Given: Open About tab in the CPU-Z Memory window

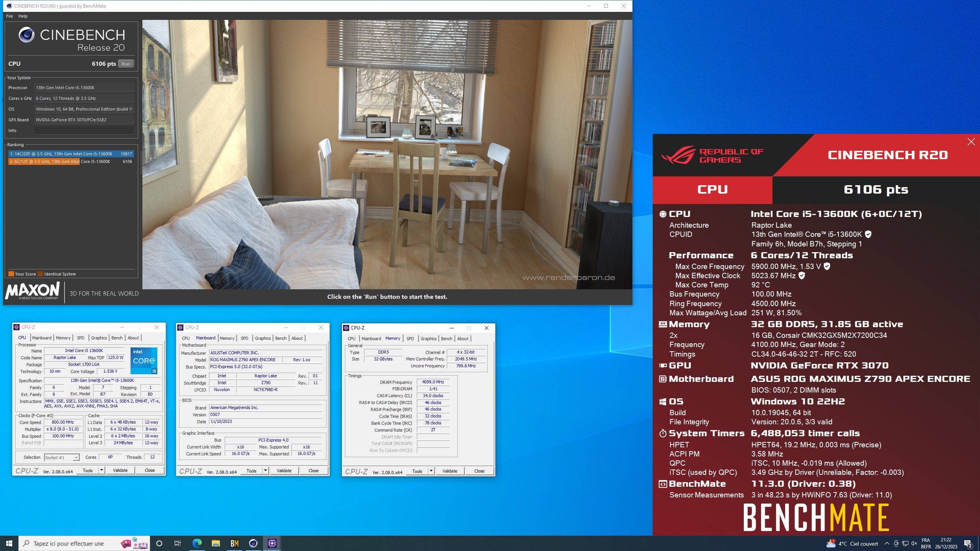Looking at the screenshot, I should pos(462,339).
